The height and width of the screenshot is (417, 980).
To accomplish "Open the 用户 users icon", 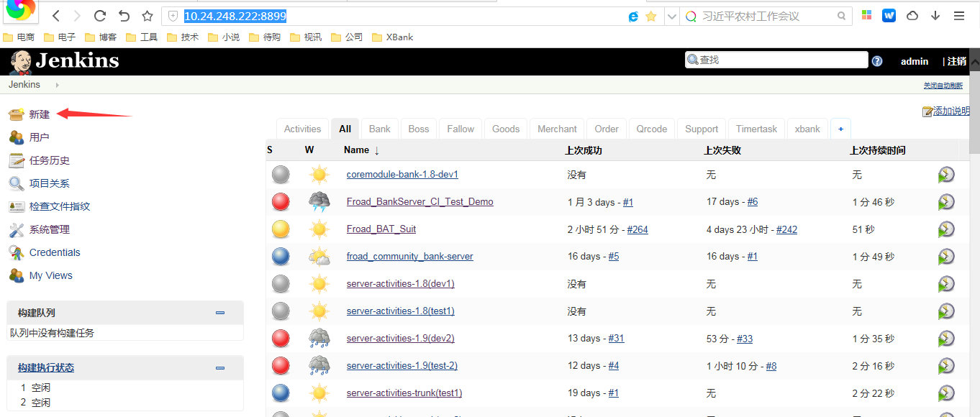I will [17, 137].
